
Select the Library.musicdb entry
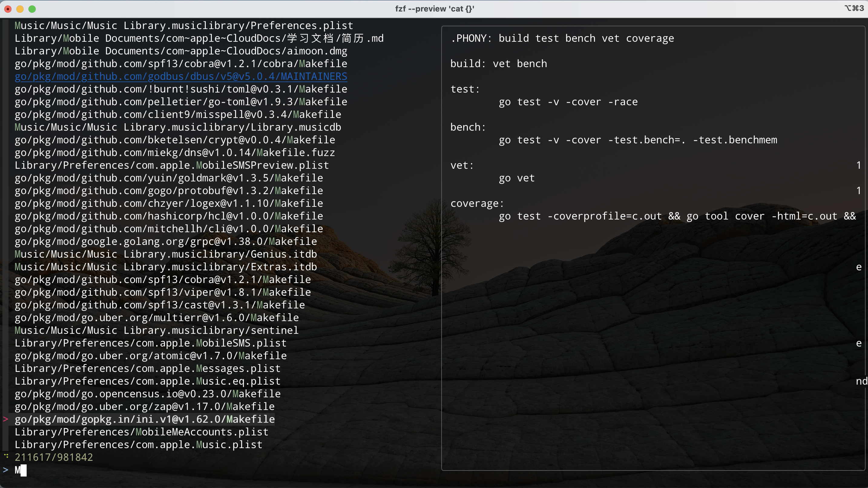178,127
